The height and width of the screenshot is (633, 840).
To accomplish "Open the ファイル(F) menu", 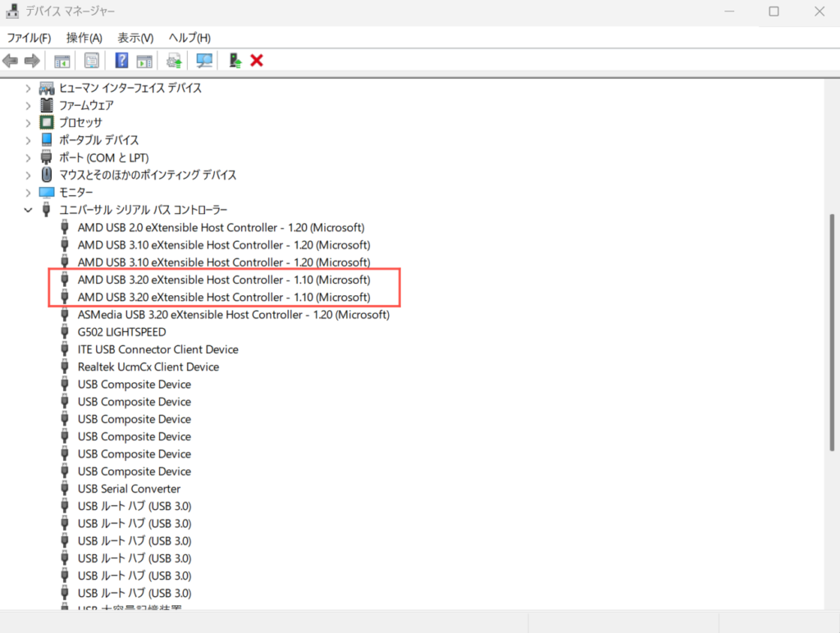I will click(x=29, y=38).
